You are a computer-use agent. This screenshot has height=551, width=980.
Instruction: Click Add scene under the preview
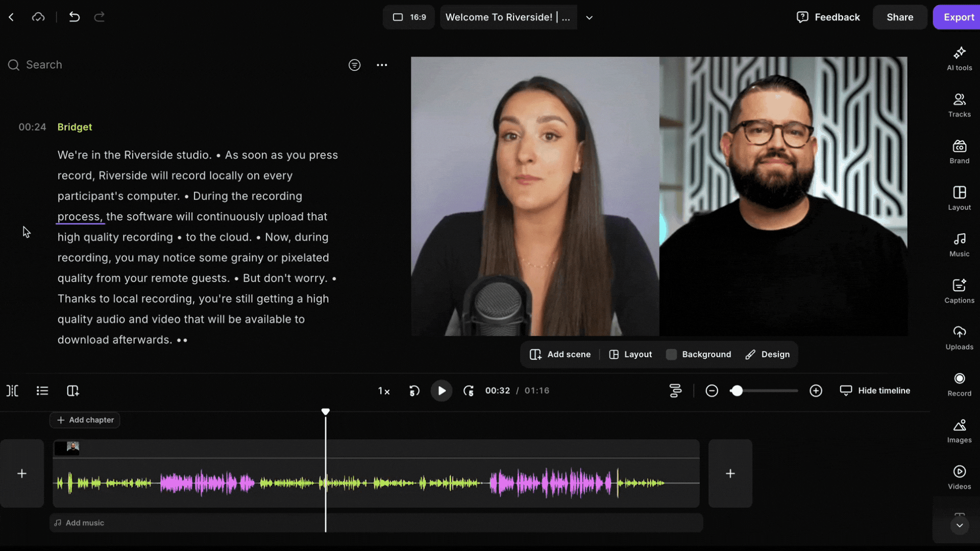click(560, 355)
